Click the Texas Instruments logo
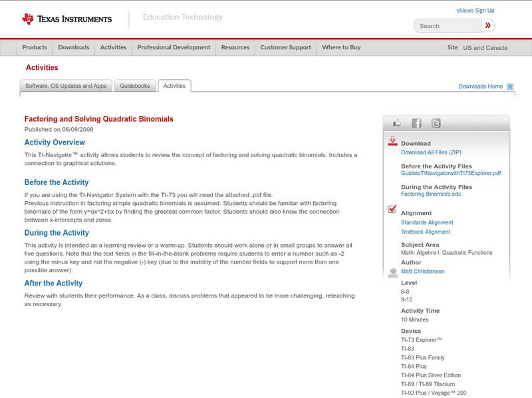The image size is (532, 398). (66, 19)
